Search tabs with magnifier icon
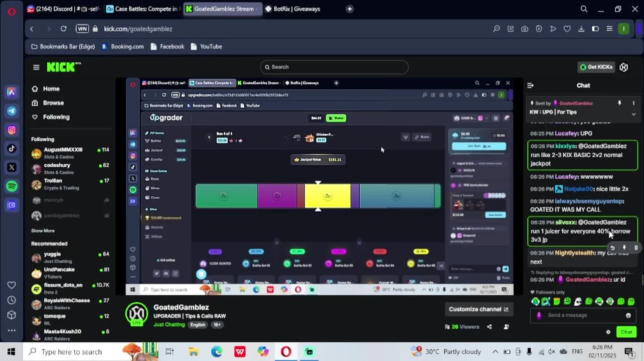 click(x=584, y=9)
